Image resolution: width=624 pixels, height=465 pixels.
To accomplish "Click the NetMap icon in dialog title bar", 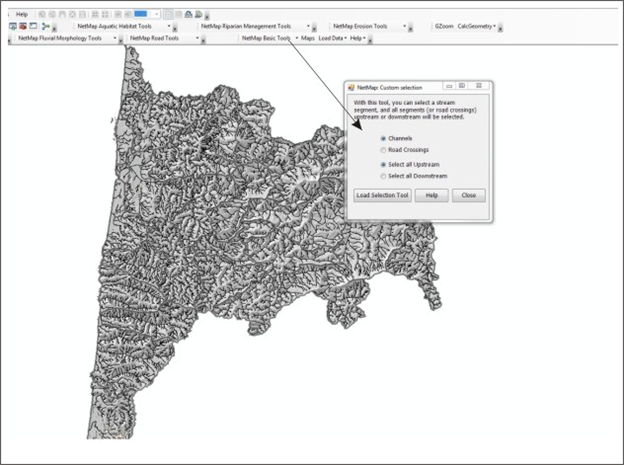I will point(351,86).
